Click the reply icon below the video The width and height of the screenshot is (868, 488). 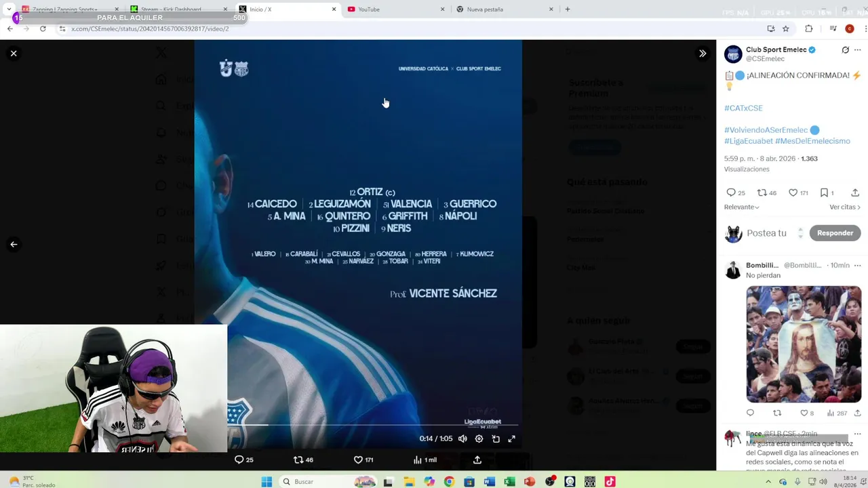(x=239, y=460)
